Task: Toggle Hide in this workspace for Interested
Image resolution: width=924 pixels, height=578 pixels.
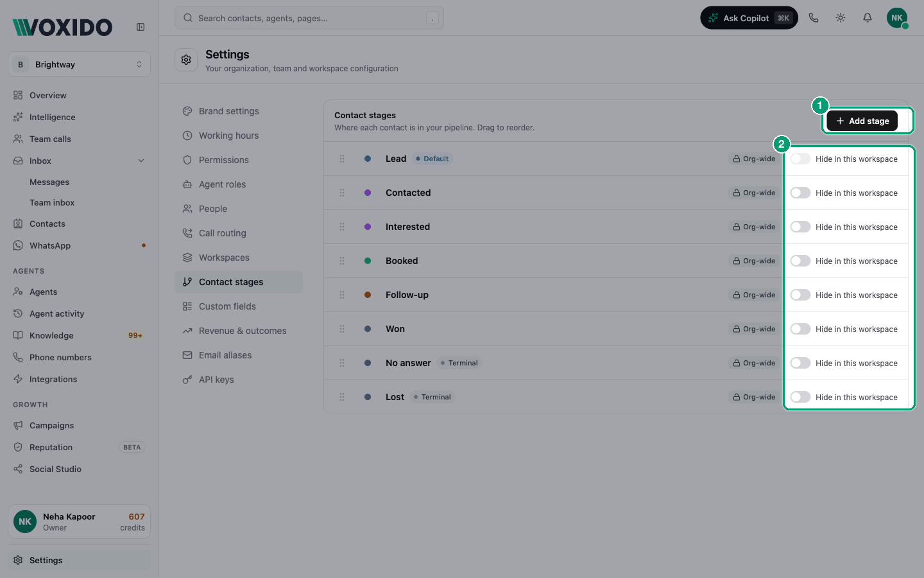Action: (800, 227)
